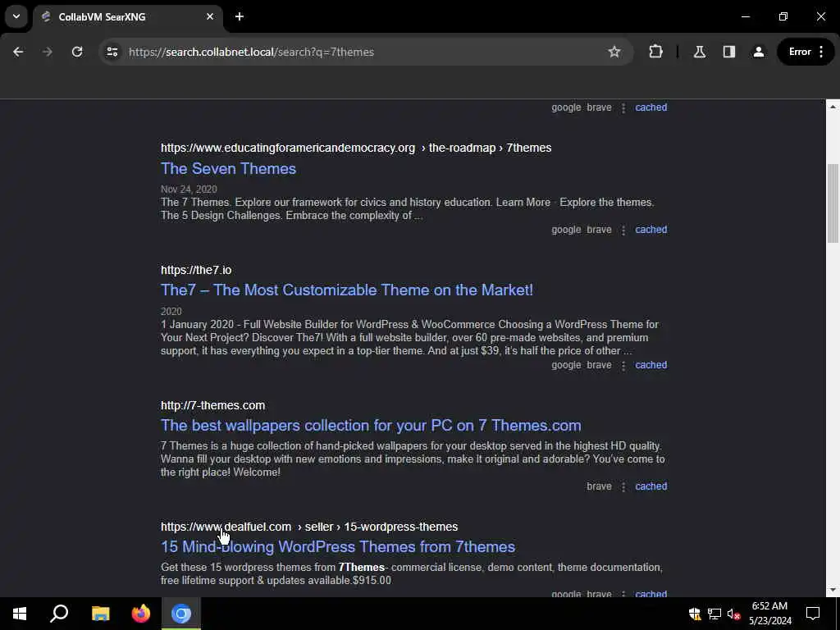Reload the current page
The width and height of the screenshot is (840, 630).
pos(77,52)
